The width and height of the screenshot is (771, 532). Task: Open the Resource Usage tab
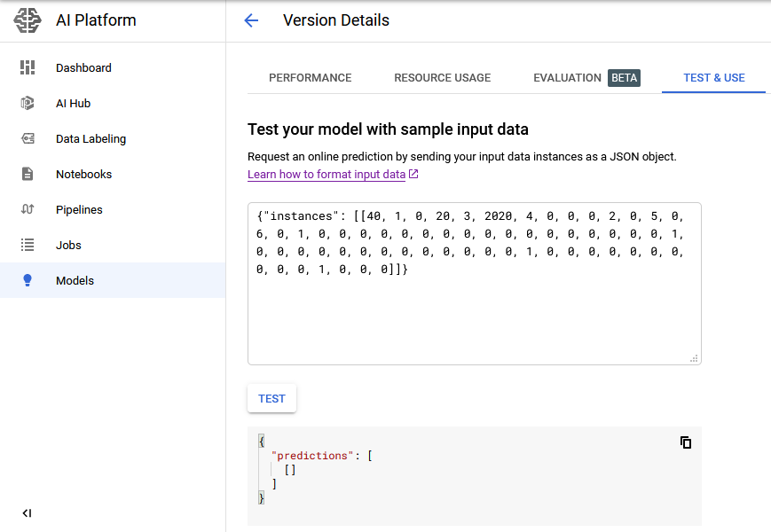tap(443, 78)
